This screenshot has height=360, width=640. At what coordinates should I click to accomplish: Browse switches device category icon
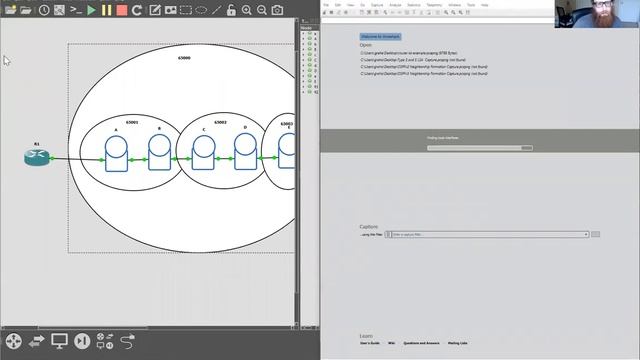pos(36,341)
